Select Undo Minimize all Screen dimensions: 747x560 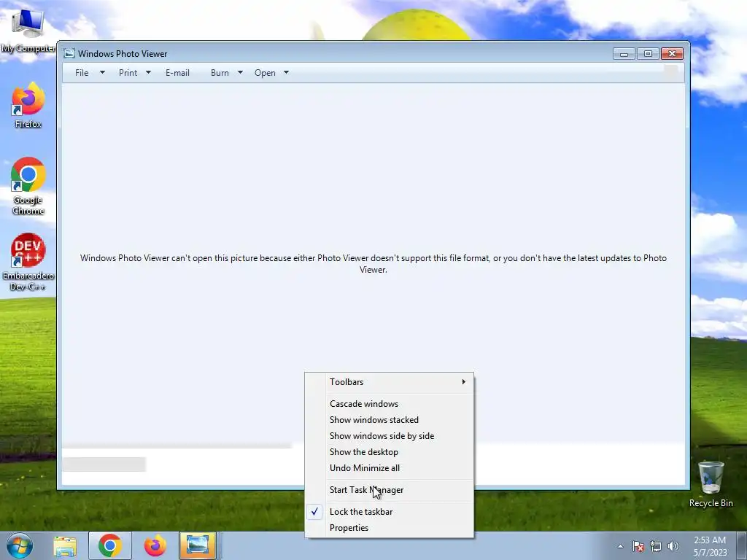[390, 468]
